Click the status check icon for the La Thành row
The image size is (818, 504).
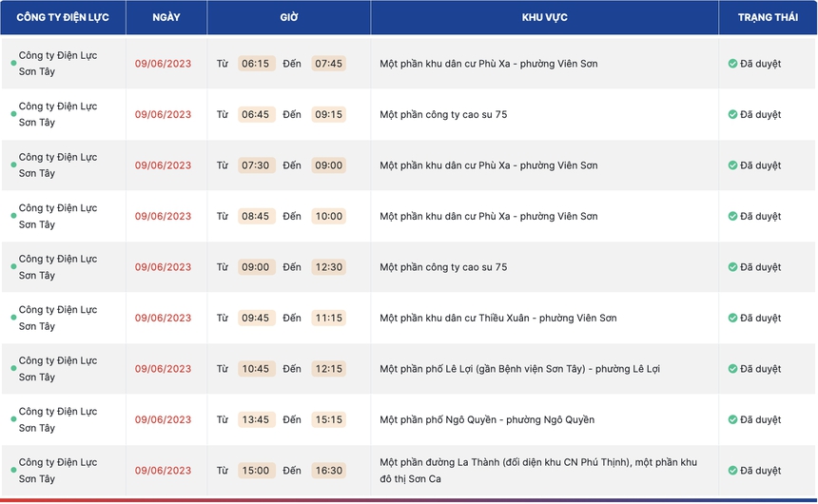[732, 471]
